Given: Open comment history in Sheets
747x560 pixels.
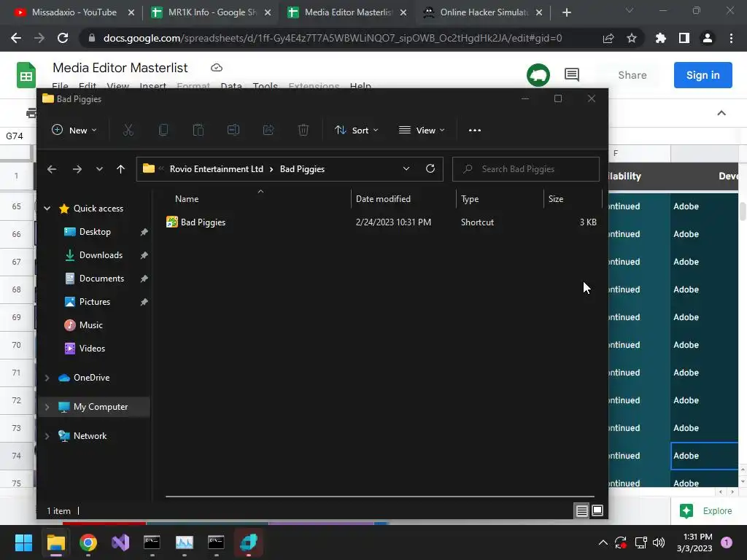Looking at the screenshot, I should tap(572, 75).
